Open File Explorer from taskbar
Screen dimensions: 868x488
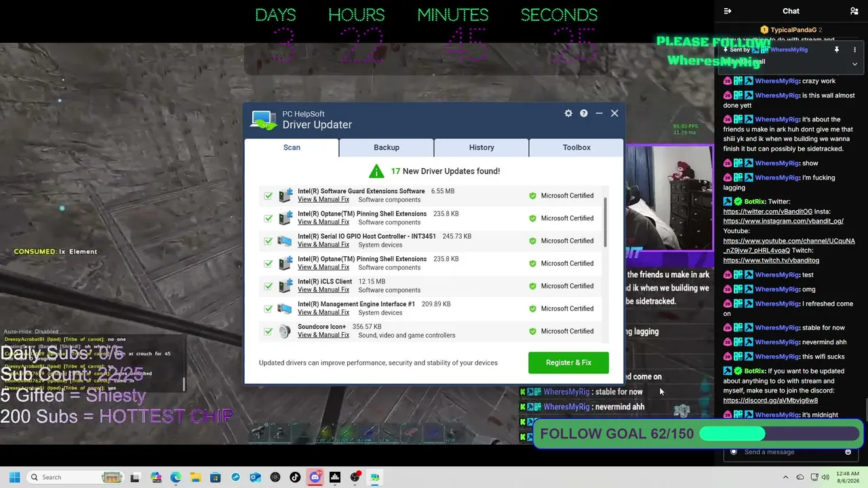click(195, 477)
